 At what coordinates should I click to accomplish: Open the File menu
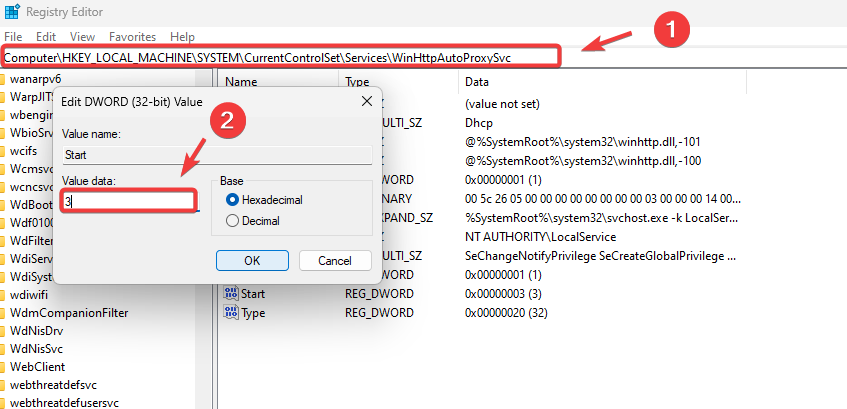click(13, 37)
